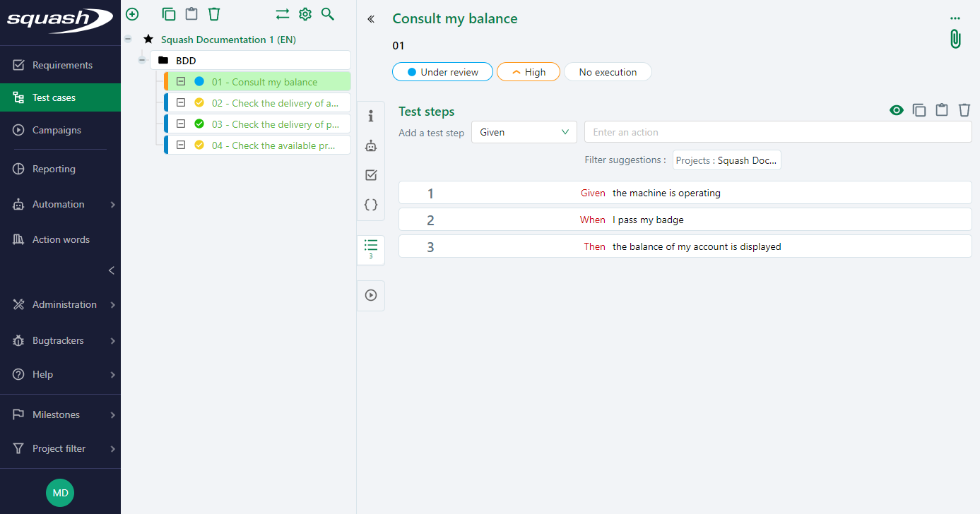Open the verified requirements panel
The image size is (980, 514).
pos(370,175)
